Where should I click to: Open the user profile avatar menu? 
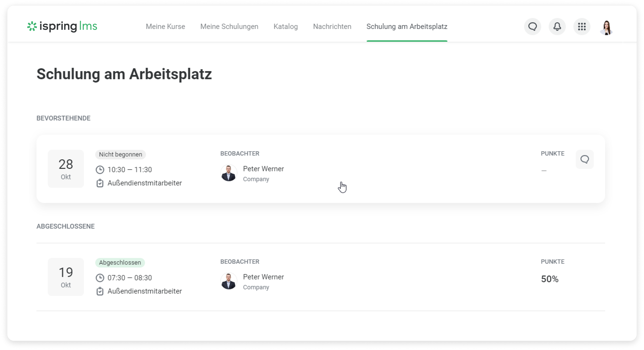click(x=607, y=27)
